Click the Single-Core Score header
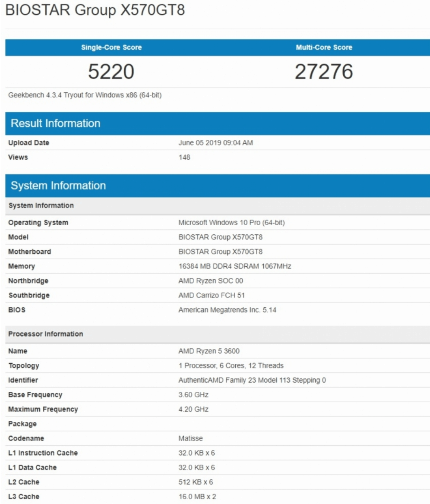 [111, 47]
